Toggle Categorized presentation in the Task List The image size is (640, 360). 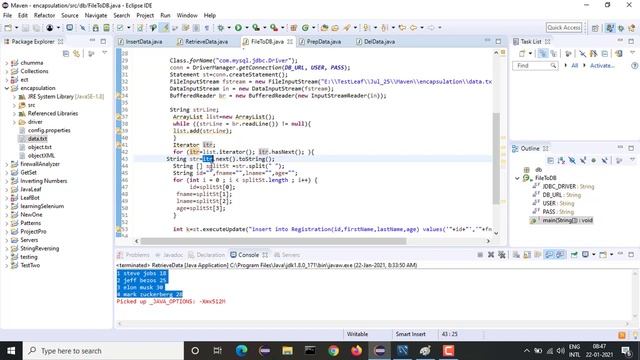543,53
